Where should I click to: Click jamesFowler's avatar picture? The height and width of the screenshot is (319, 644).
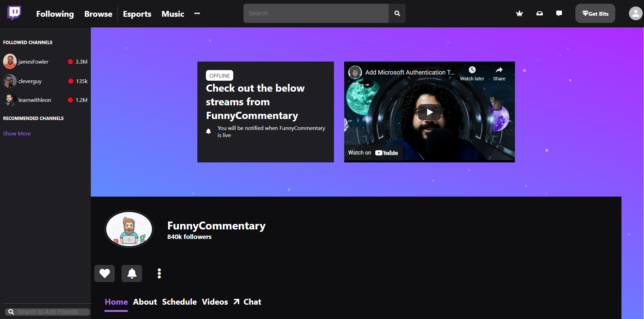tap(10, 62)
